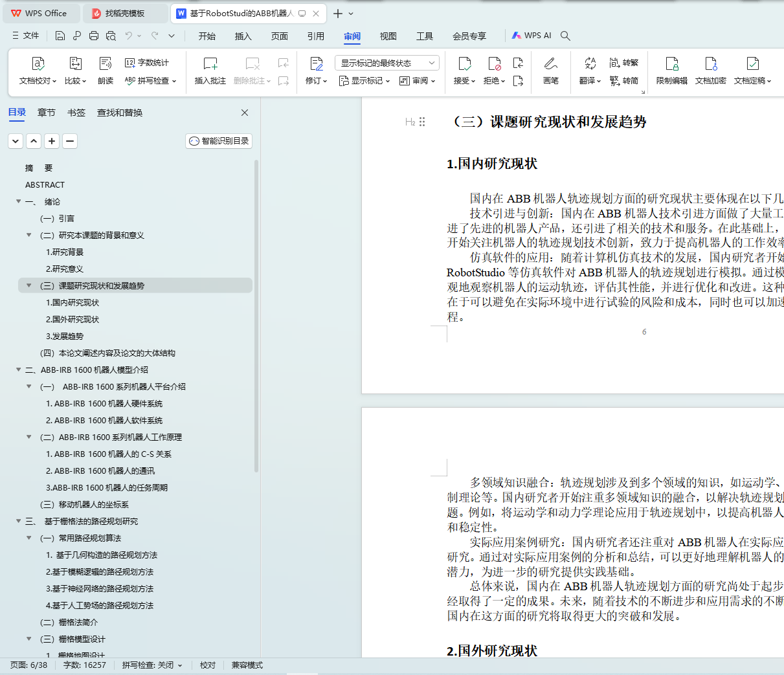Click the outline level-up arrow button

[x=34, y=141]
